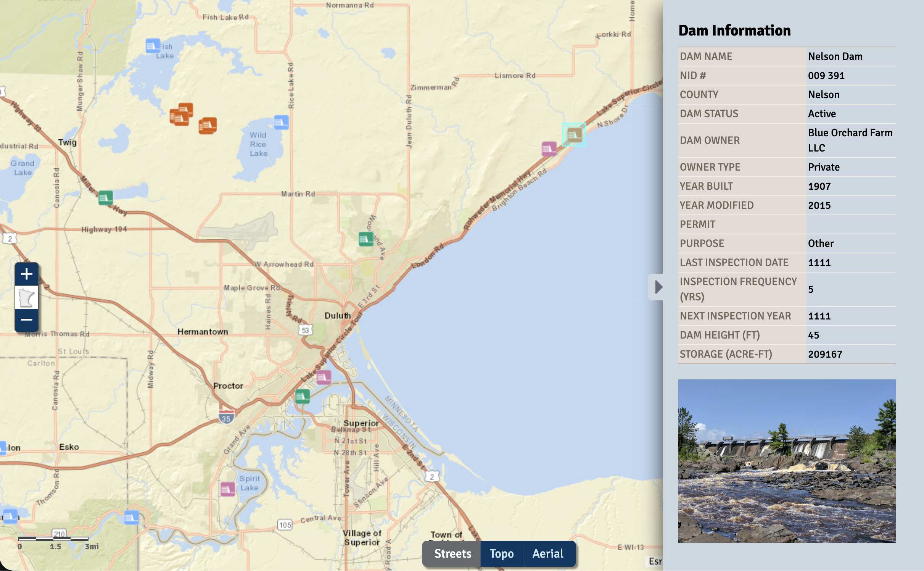Click blue dam marker at Fish Lake
Image resolution: width=924 pixels, height=571 pixels.
(x=153, y=46)
